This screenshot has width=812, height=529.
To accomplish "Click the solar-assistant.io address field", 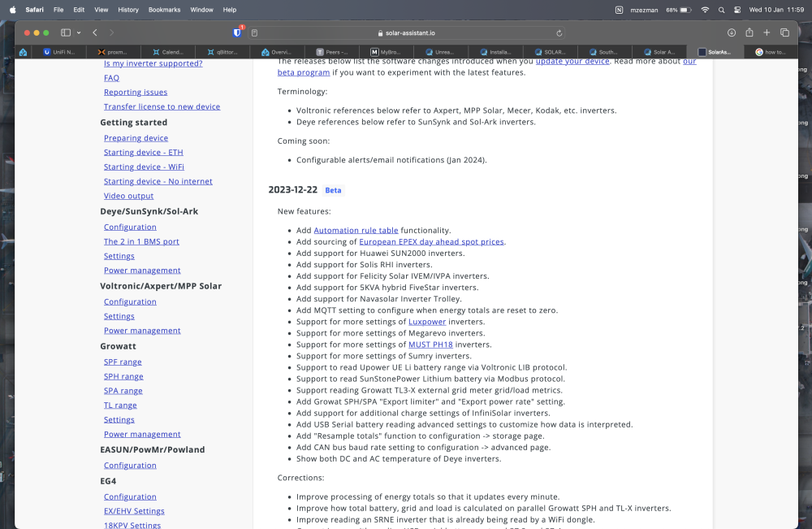I will coord(407,33).
